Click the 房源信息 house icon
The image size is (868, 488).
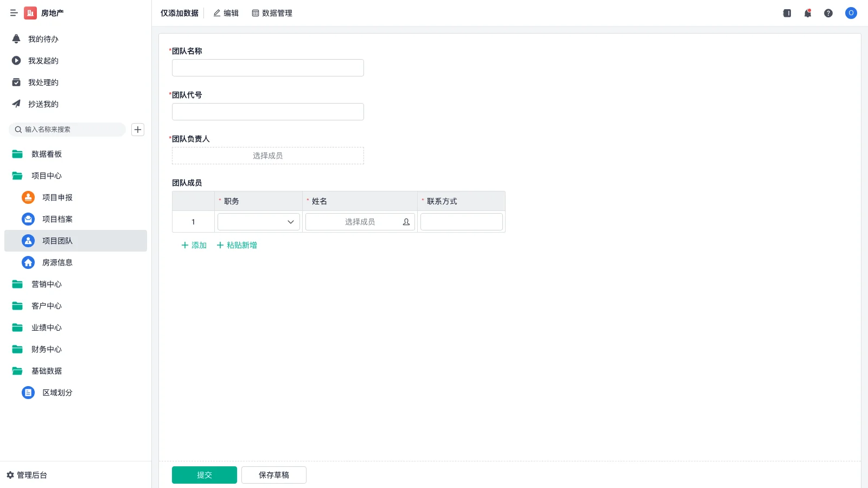click(28, 262)
